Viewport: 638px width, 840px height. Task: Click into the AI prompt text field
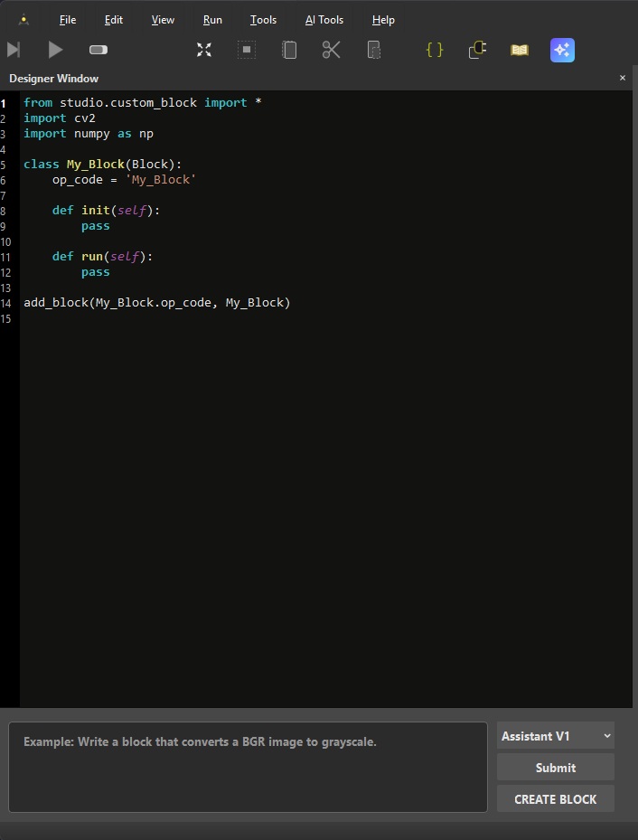tap(248, 767)
